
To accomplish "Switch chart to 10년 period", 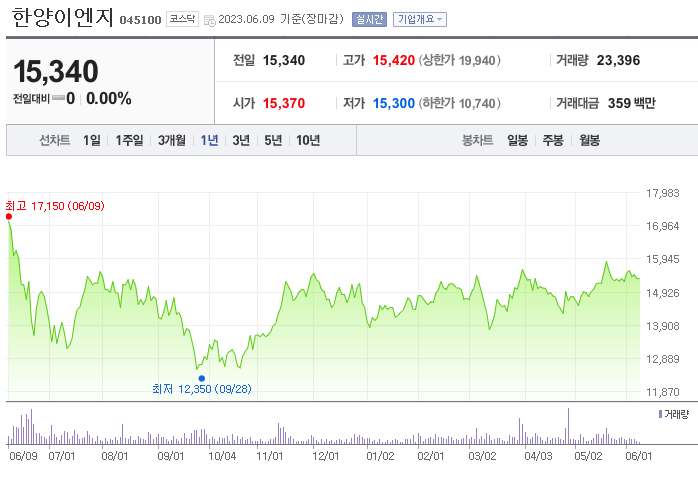I will tap(308, 141).
